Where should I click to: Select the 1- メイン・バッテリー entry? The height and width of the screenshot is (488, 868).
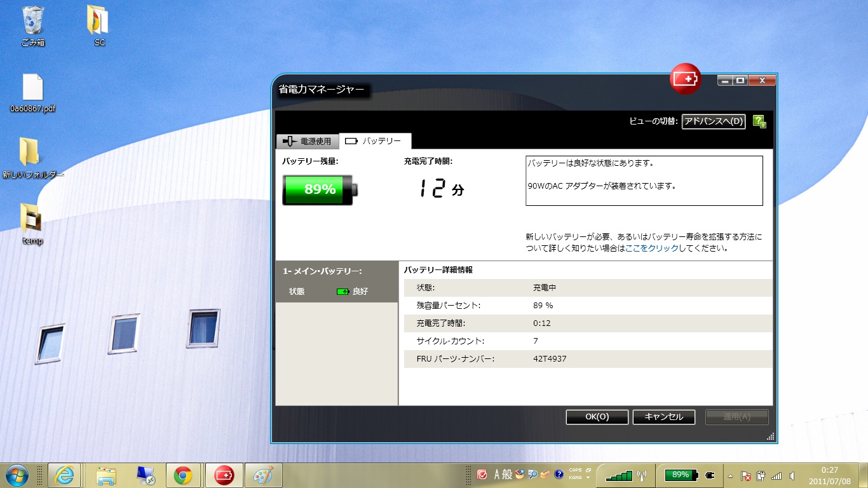tap(337, 281)
